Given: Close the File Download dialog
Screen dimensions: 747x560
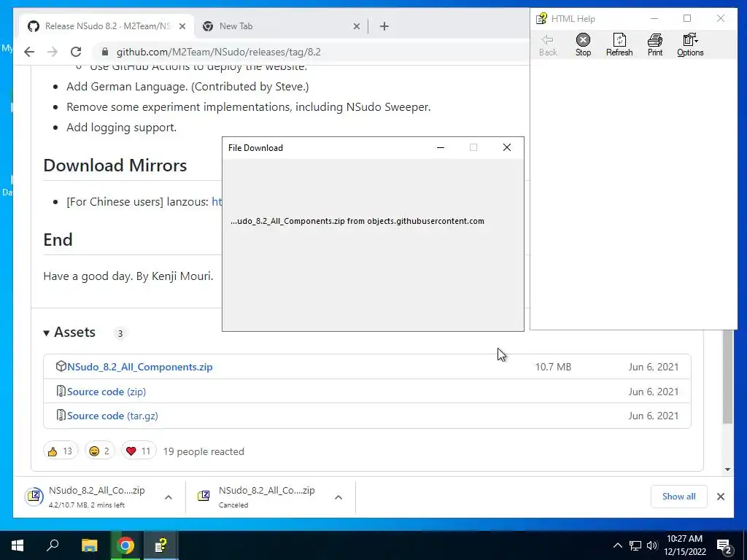Looking at the screenshot, I should pyautogui.click(x=507, y=147).
